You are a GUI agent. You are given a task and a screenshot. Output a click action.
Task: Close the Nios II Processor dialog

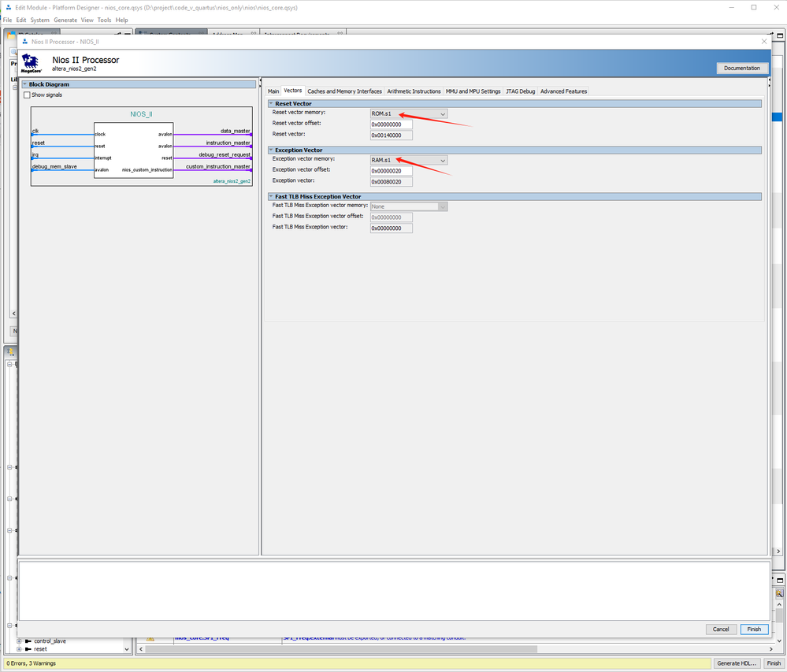764,42
